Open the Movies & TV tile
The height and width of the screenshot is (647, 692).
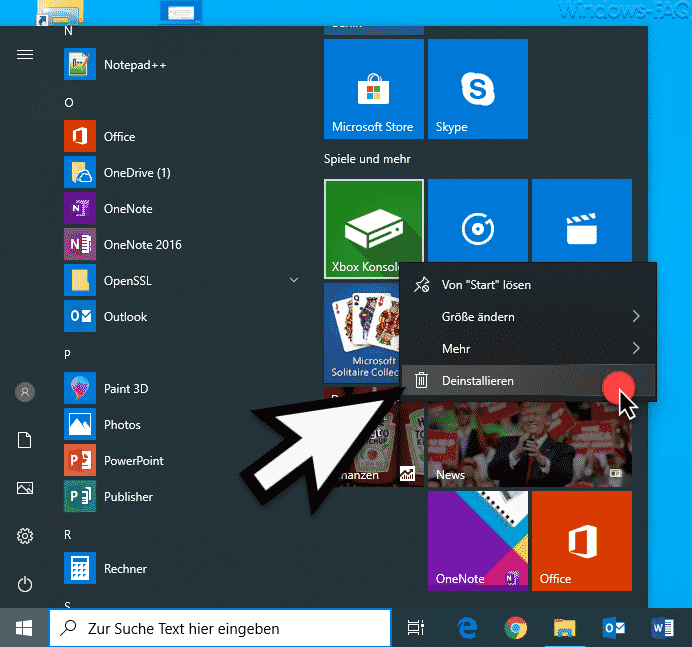[x=581, y=229]
